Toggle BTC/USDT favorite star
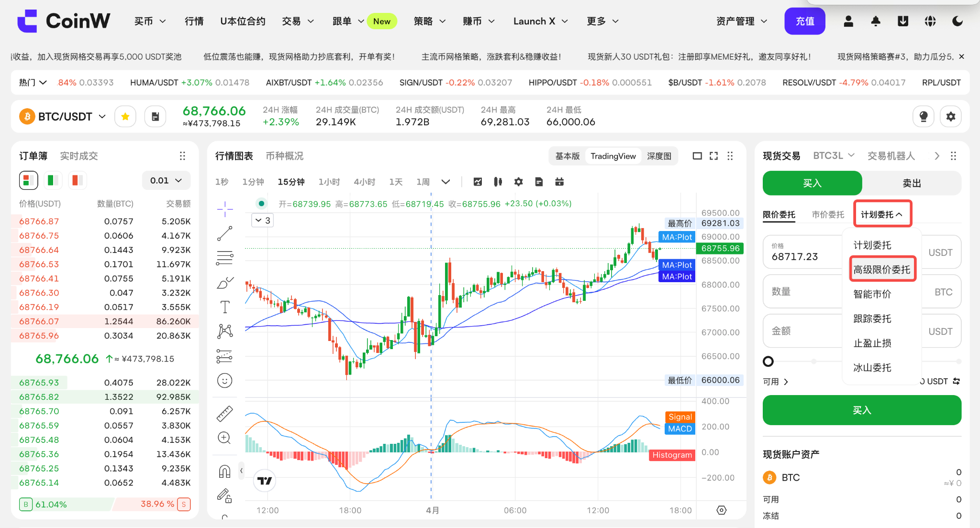The height and width of the screenshot is (528, 980). pyautogui.click(x=125, y=117)
